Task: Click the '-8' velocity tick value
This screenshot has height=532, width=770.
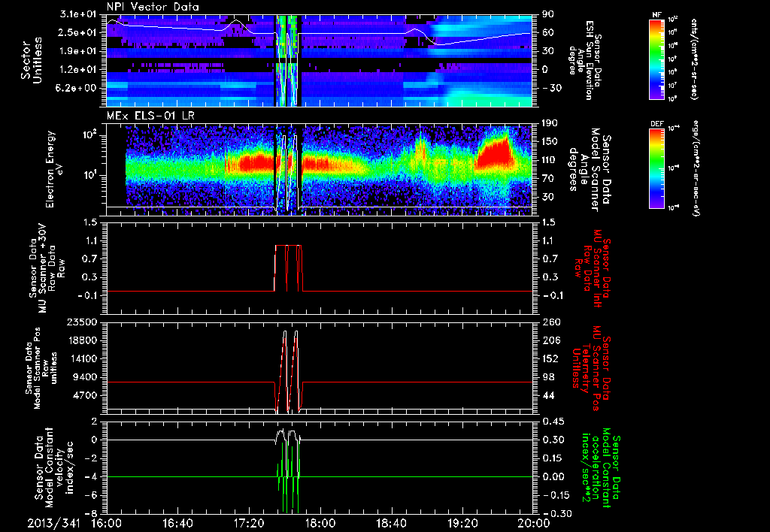Action: pos(91,513)
